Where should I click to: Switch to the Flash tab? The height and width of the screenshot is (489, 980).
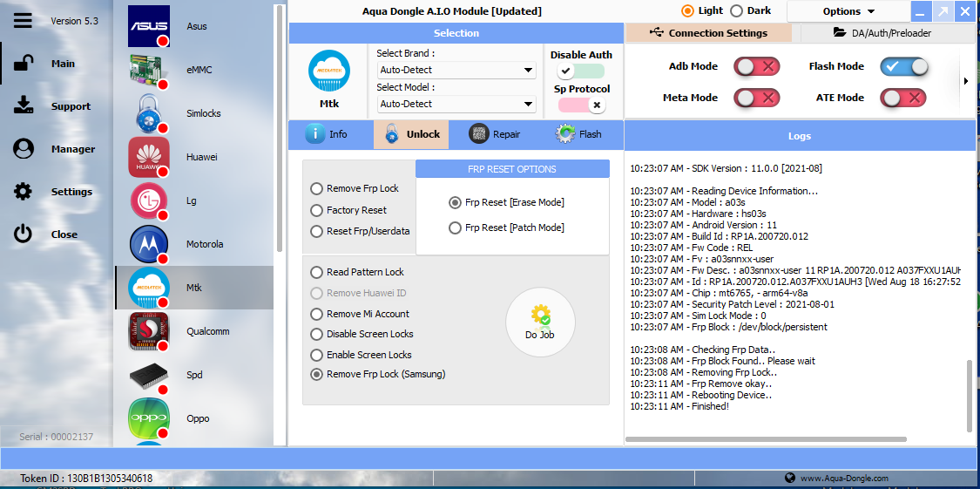[578, 134]
